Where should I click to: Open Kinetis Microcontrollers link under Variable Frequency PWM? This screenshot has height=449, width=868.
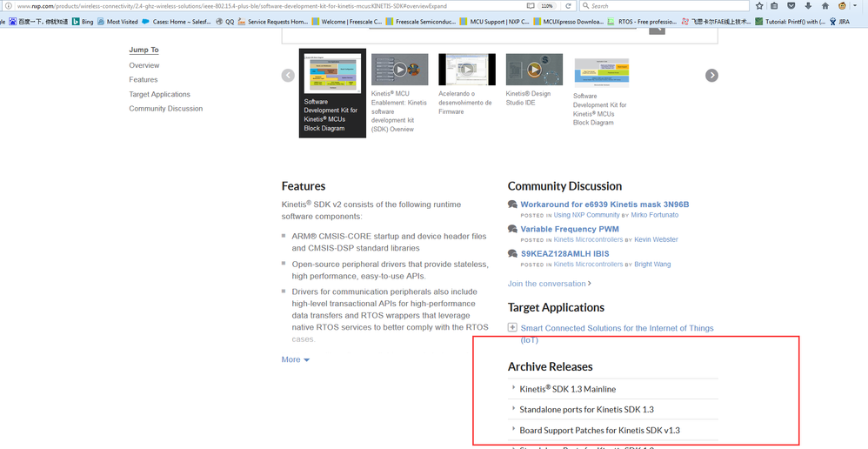[x=588, y=239]
